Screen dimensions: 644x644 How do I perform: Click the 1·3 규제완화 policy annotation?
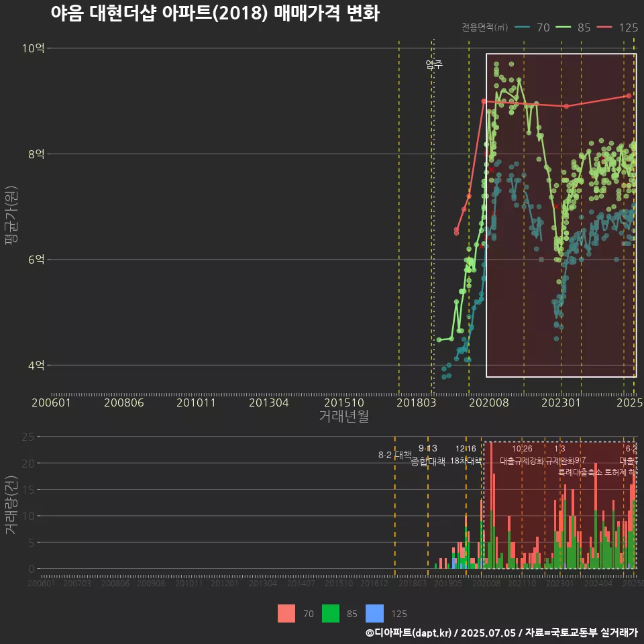(559, 455)
